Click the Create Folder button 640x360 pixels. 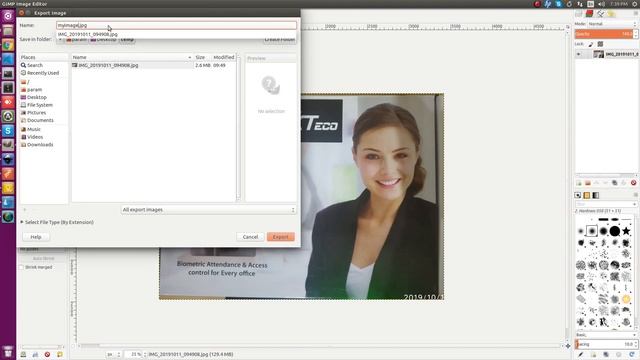click(x=280, y=40)
